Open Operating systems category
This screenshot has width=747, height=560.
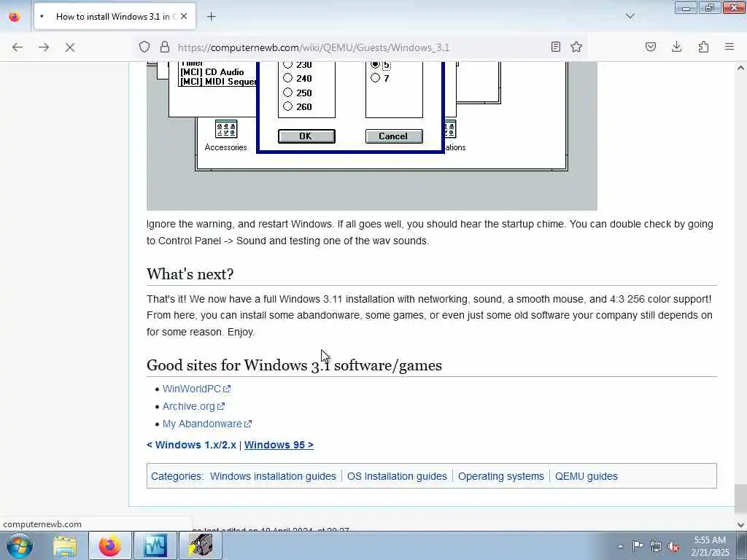pyautogui.click(x=500, y=476)
